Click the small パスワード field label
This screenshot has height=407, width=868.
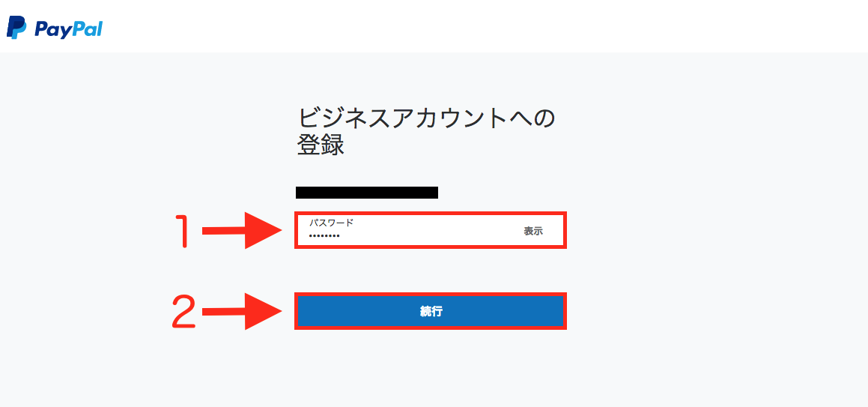coord(331,223)
